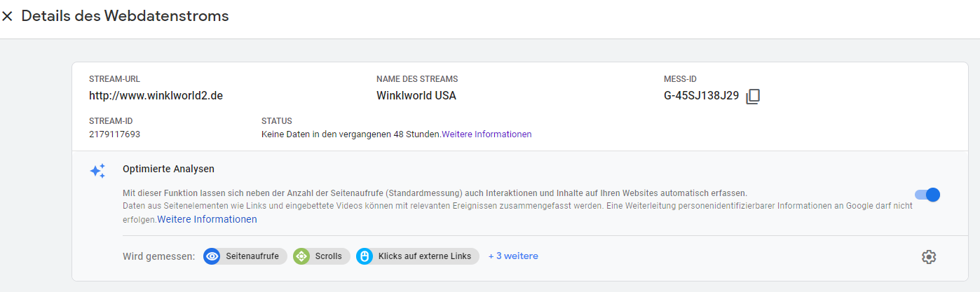The image size is (980, 292).
Task: Open Weitere Informationen link in Status row
Action: click(486, 134)
